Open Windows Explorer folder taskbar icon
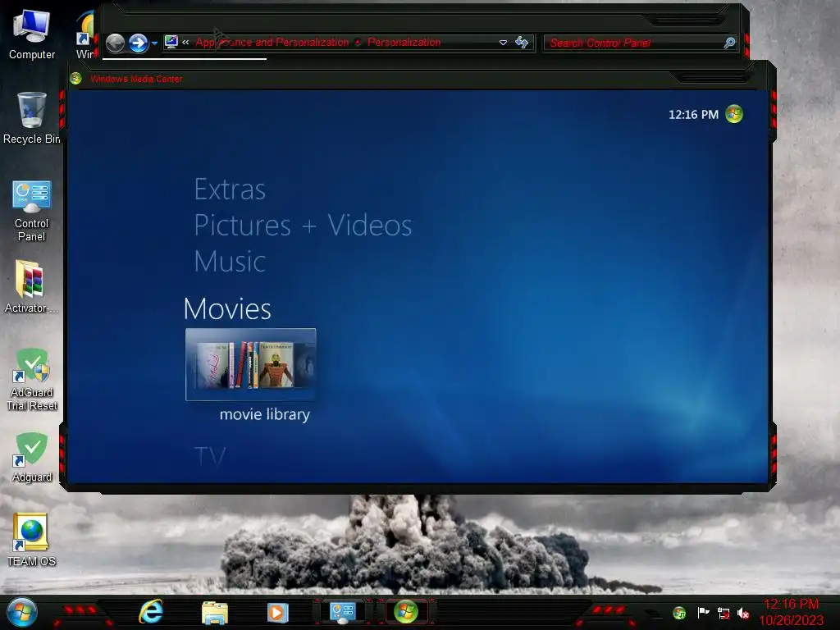Image resolution: width=840 pixels, height=630 pixels. tap(215, 612)
